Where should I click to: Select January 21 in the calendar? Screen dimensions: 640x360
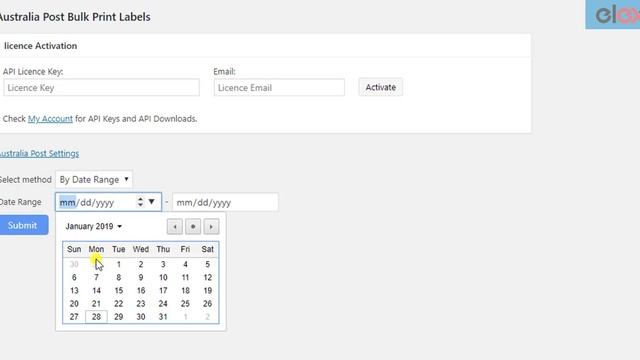point(96,304)
